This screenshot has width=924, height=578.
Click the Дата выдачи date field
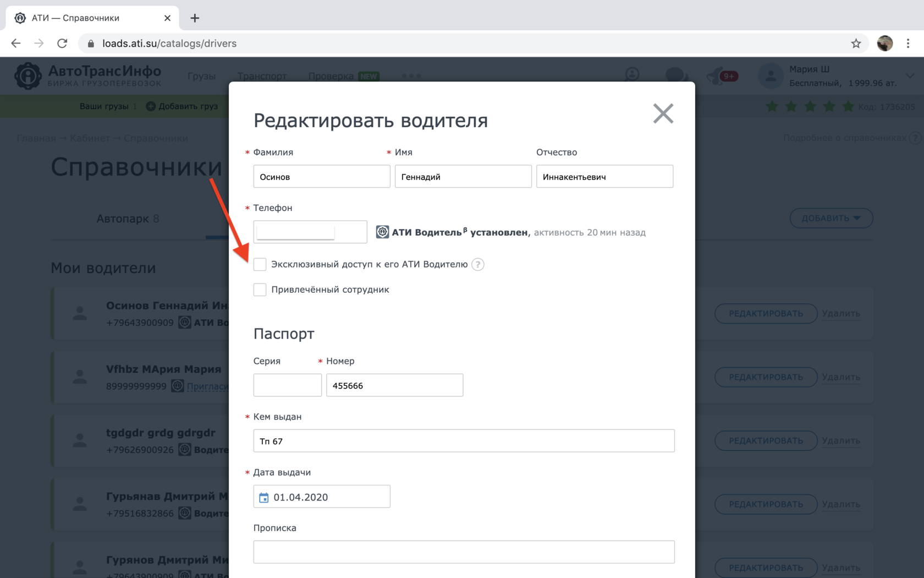[x=322, y=497]
